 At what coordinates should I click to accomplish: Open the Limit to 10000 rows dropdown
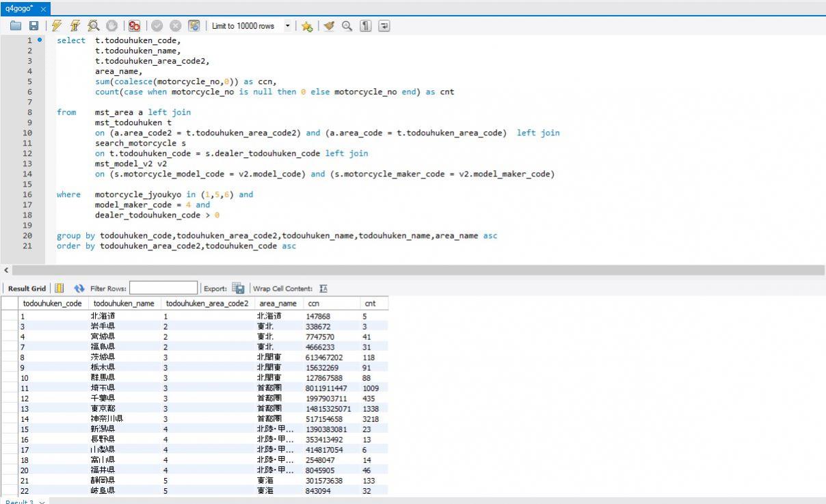tap(287, 26)
